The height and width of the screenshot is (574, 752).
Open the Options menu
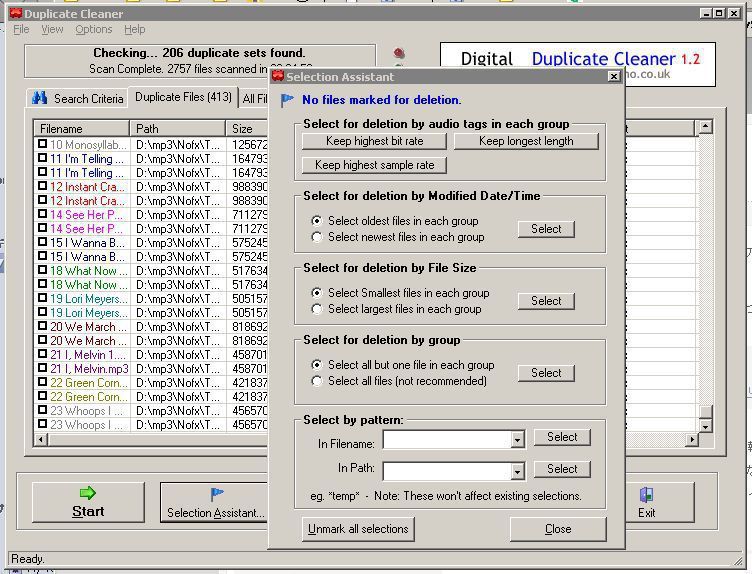click(x=93, y=30)
